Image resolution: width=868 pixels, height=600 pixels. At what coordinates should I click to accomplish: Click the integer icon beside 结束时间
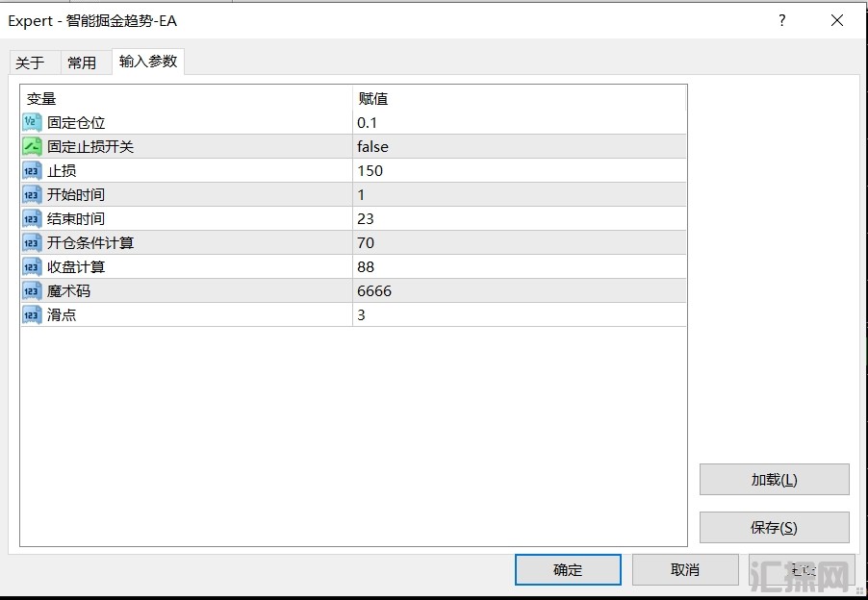(x=32, y=218)
